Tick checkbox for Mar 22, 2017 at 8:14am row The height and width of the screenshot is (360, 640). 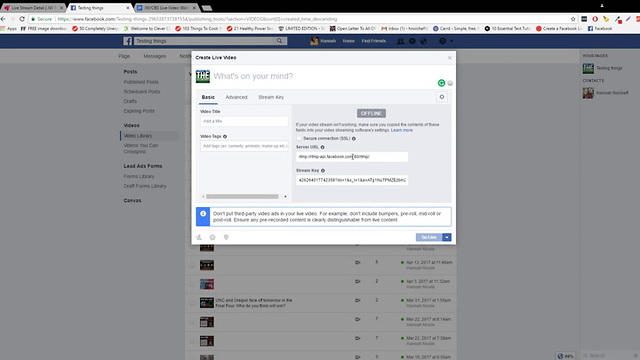(x=192, y=322)
